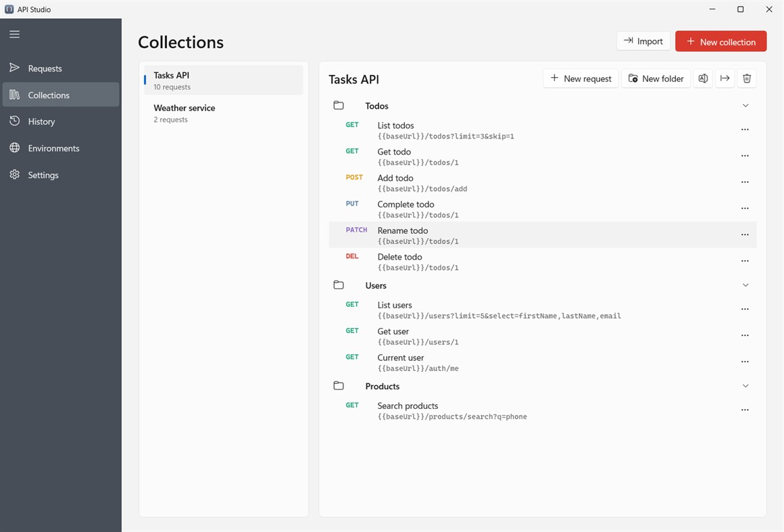This screenshot has width=784, height=532.
Task: Select the Weather service collection
Action: (224, 113)
